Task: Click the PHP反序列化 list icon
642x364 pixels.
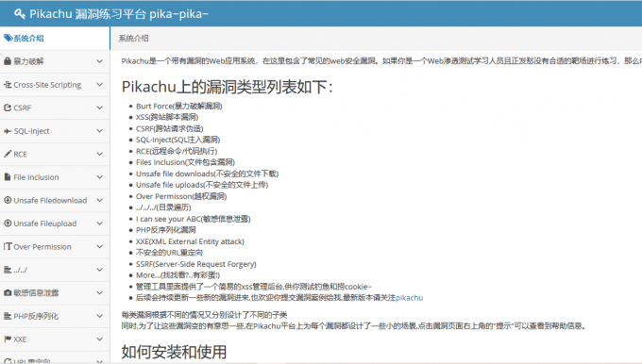Action: tap(8, 316)
